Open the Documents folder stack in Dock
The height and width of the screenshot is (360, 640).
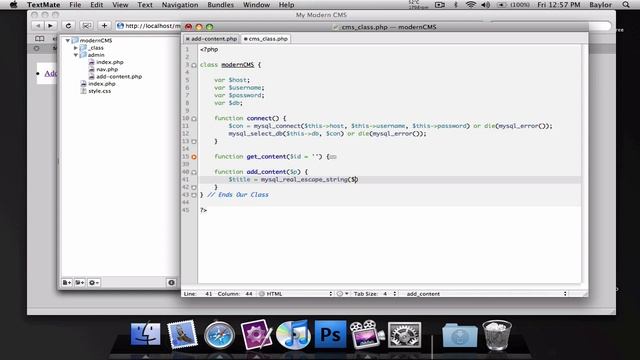tap(460, 335)
